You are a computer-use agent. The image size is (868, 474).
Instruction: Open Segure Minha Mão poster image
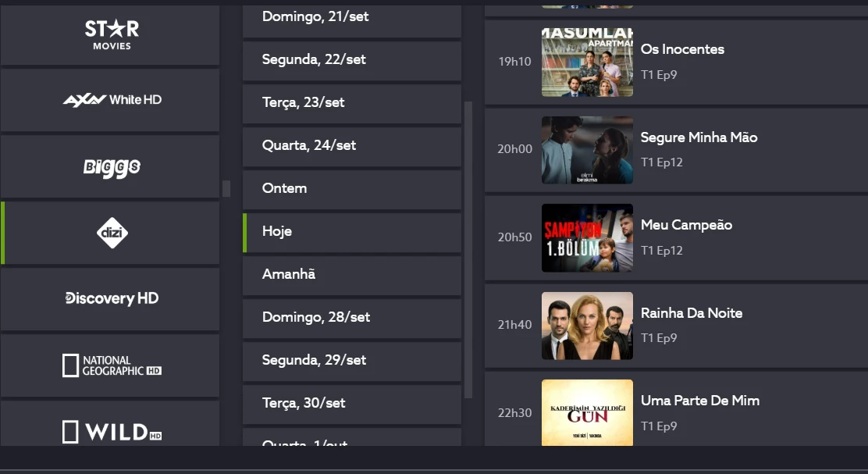(587, 150)
